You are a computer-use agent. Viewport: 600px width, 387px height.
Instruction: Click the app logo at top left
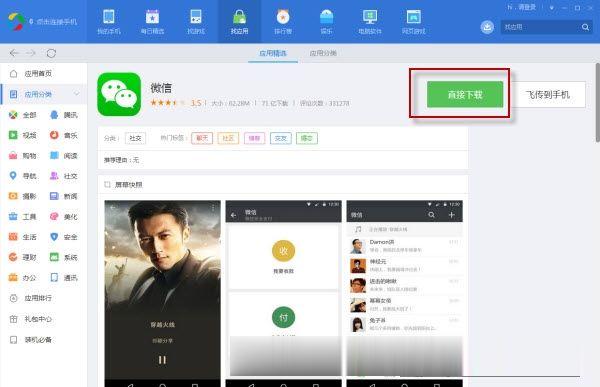coord(16,21)
